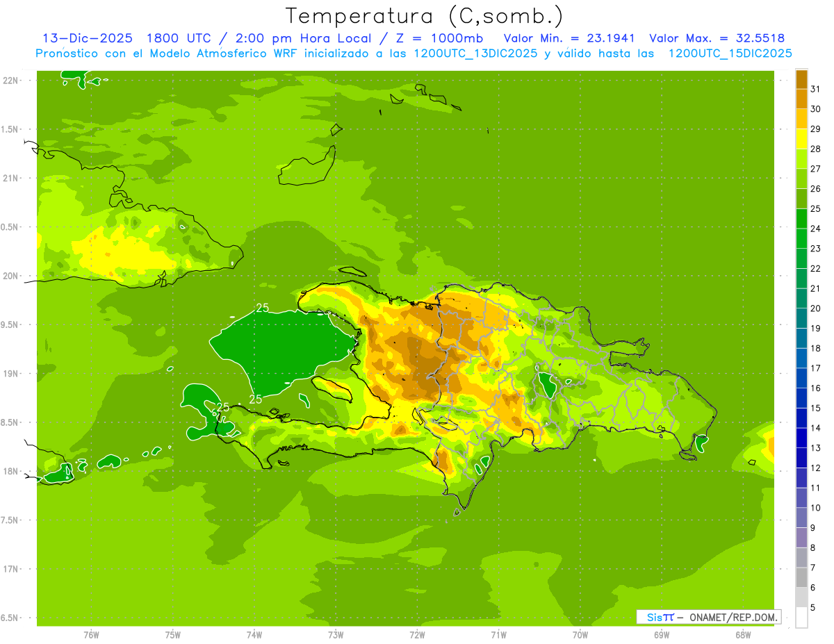Select the 76W longitude label
The height and width of the screenshot is (644, 834).
tap(91, 635)
